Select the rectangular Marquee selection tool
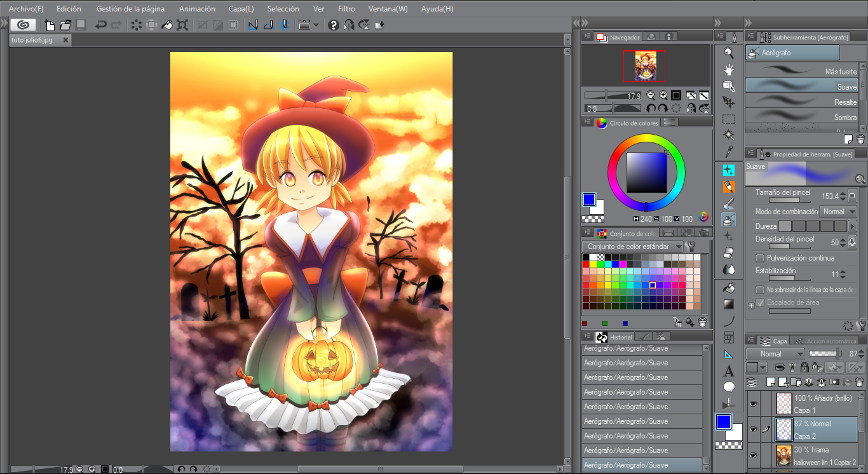 (x=729, y=119)
